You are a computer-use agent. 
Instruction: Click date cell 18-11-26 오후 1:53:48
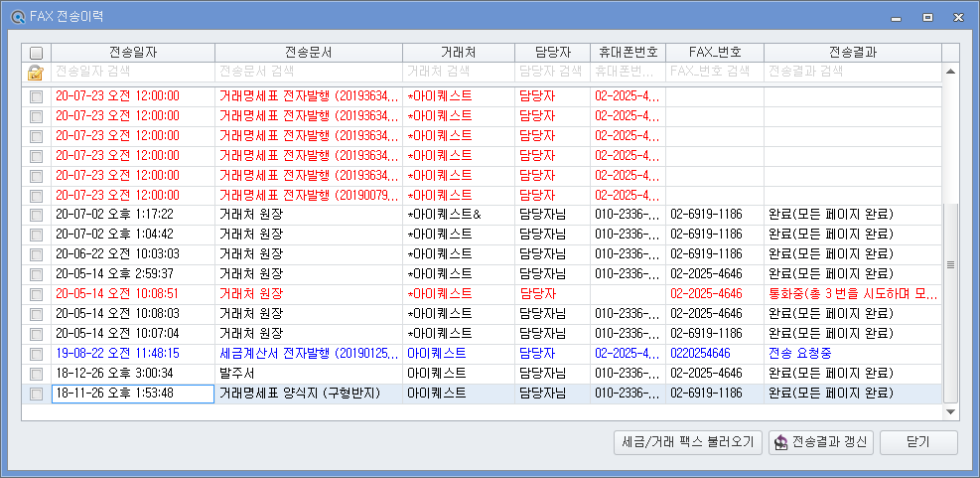click(x=133, y=394)
